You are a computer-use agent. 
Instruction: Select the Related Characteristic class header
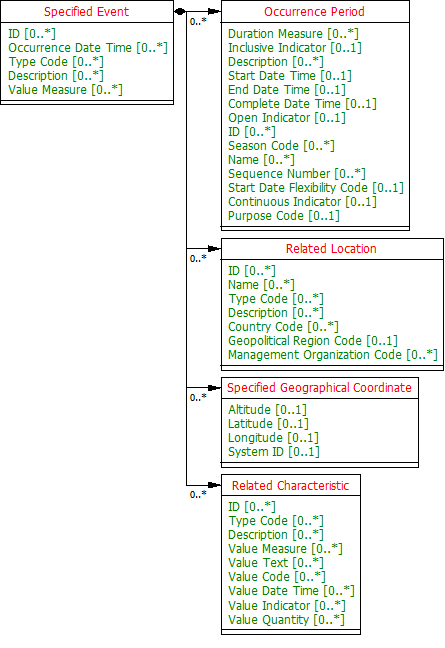coord(290,486)
